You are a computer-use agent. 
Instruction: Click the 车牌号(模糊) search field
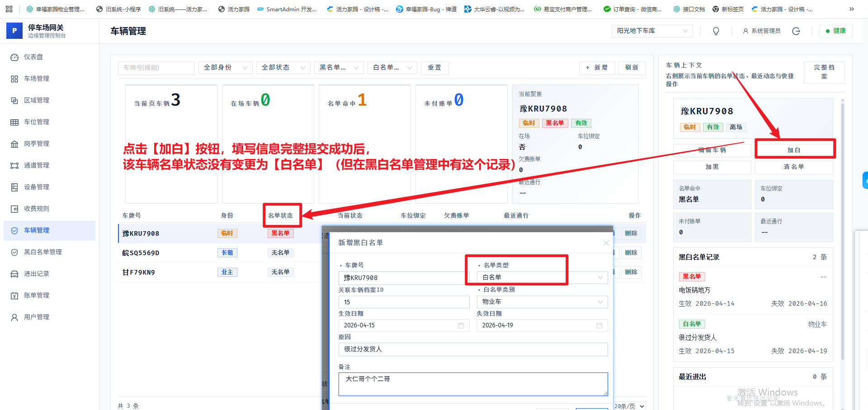[x=156, y=68]
